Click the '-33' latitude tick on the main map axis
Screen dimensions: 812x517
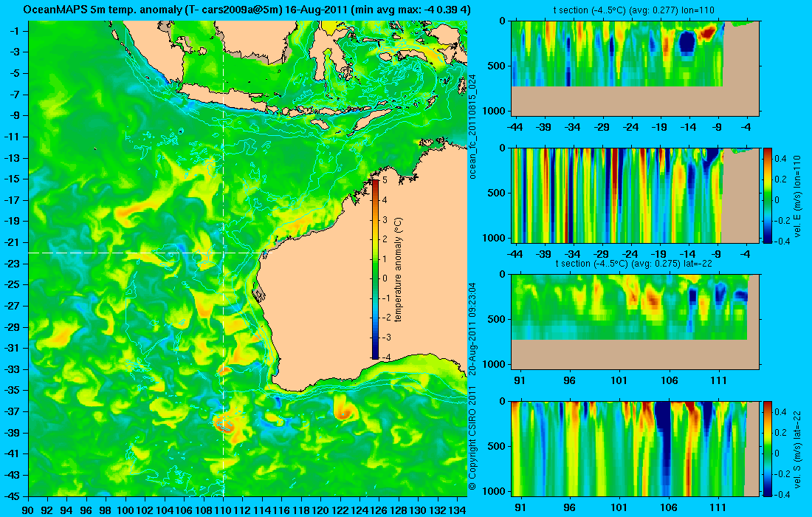pos(12,369)
